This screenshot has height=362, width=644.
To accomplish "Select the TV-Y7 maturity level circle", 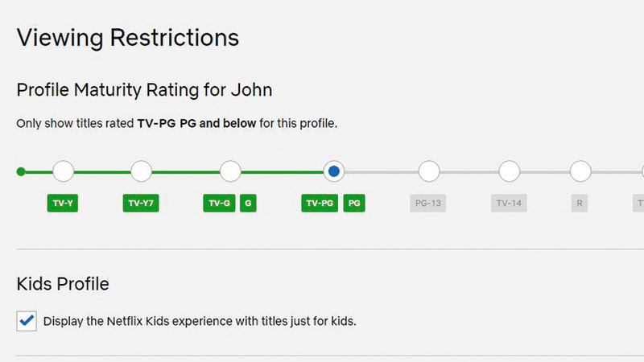I will pyautogui.click(x=141, y=171).
